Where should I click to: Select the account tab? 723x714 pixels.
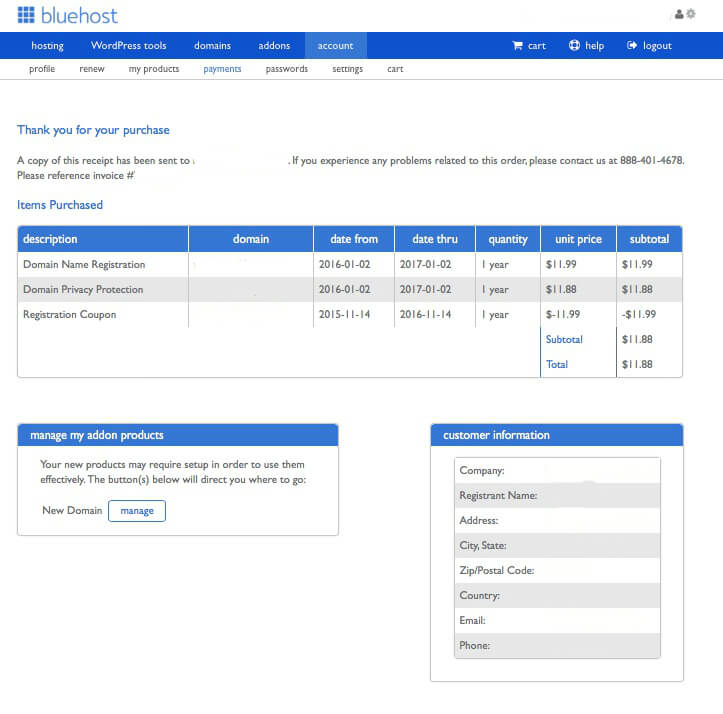pyautogui.click(x=336, y=46)
